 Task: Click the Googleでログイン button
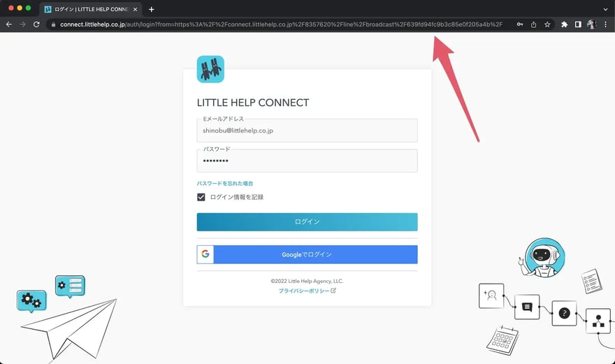pos(307,254)
